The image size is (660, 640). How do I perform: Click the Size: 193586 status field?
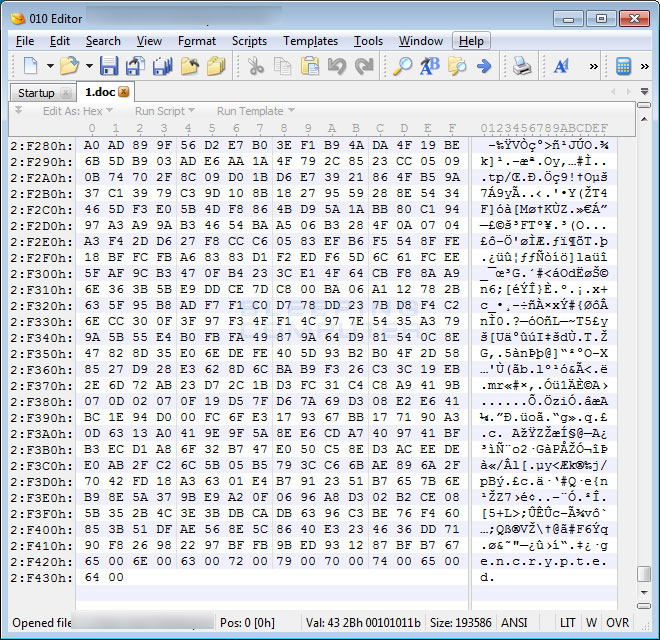(460, 622)
